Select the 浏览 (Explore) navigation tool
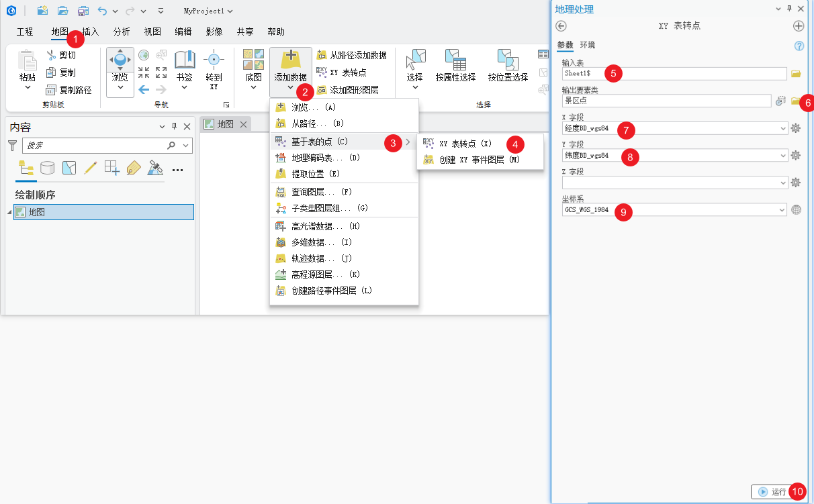The image size is (814, 504). (120, 72)
